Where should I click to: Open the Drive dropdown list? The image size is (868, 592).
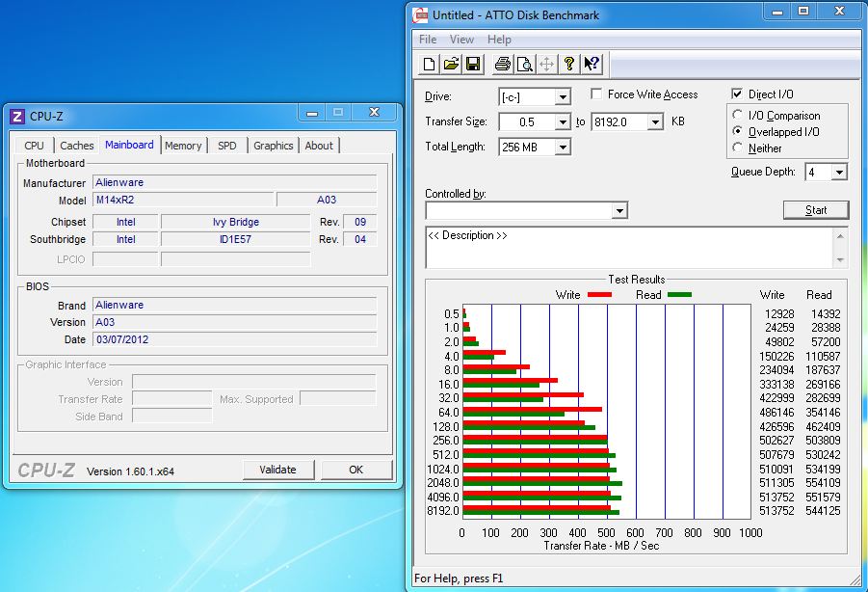[x=563, y=97]
